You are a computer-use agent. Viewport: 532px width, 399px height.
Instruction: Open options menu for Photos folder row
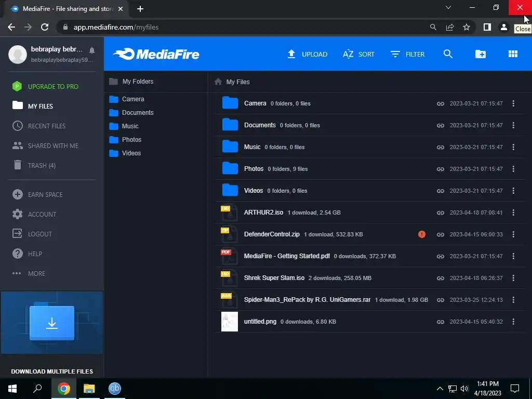point(513,169)
